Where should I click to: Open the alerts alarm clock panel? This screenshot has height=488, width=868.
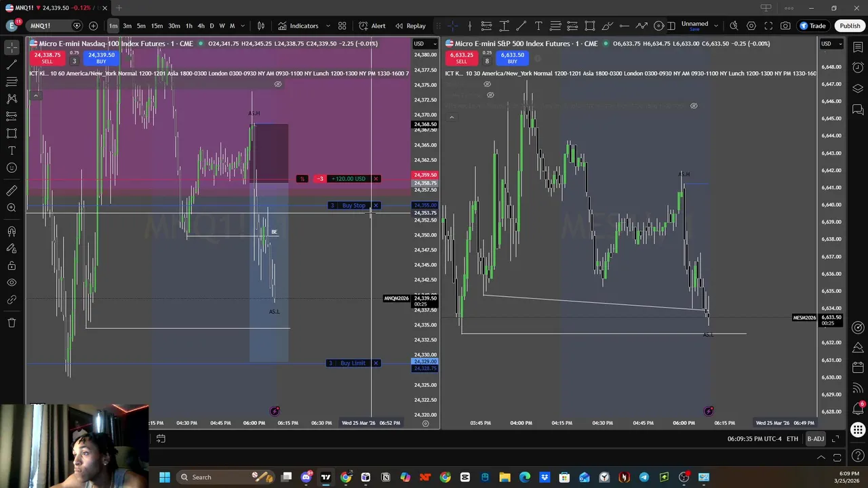click(858, 68)
